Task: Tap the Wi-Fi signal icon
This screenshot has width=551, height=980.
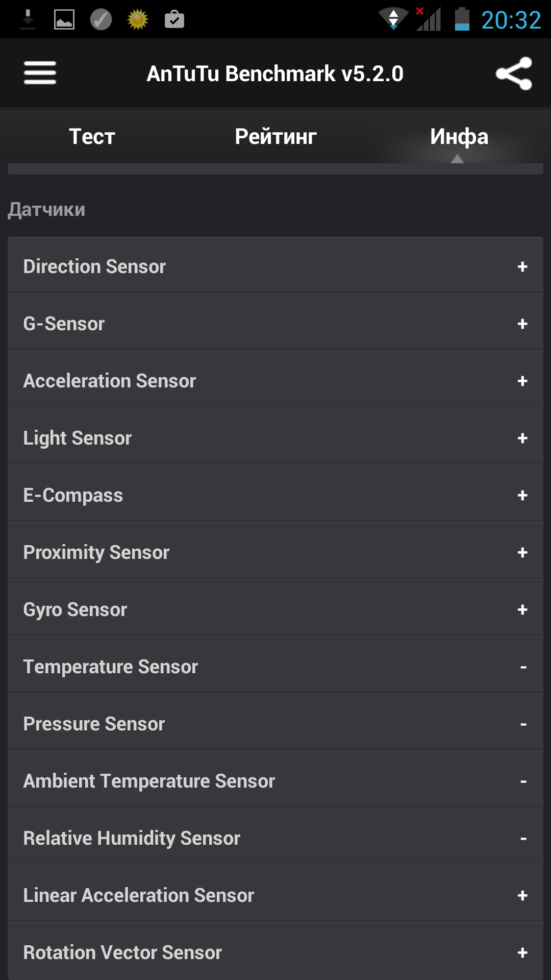Action: coord(393,19)
